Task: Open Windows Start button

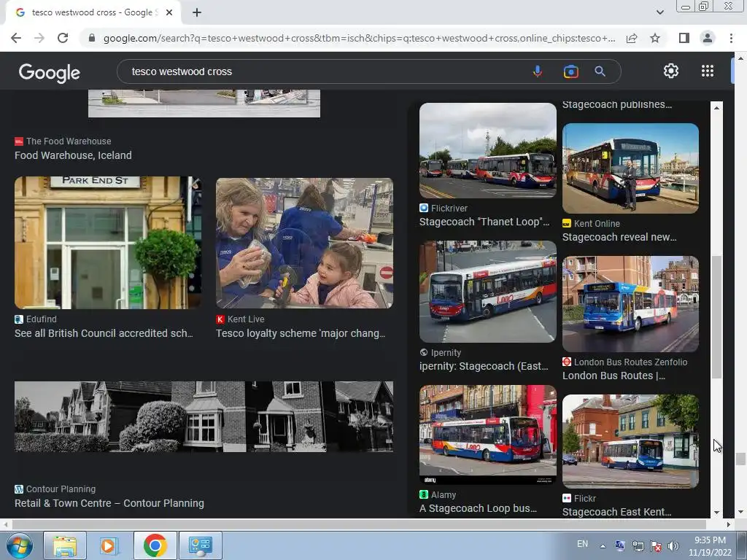Action: point(19,545)
